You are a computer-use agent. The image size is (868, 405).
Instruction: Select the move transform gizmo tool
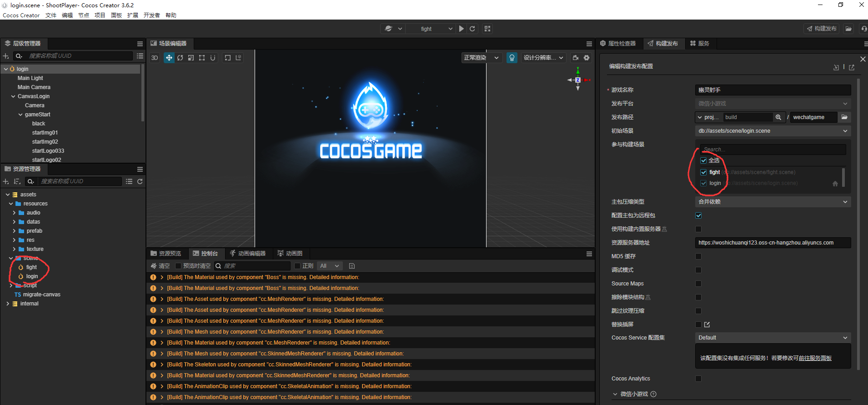169,58
